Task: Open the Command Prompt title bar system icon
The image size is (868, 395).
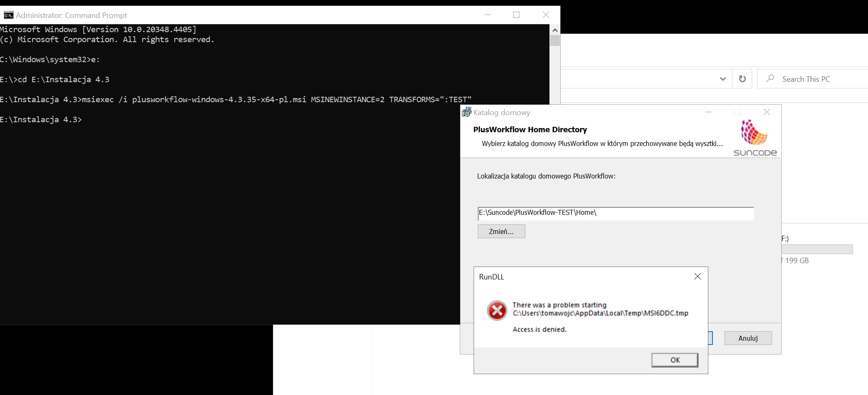Action: 8,15
